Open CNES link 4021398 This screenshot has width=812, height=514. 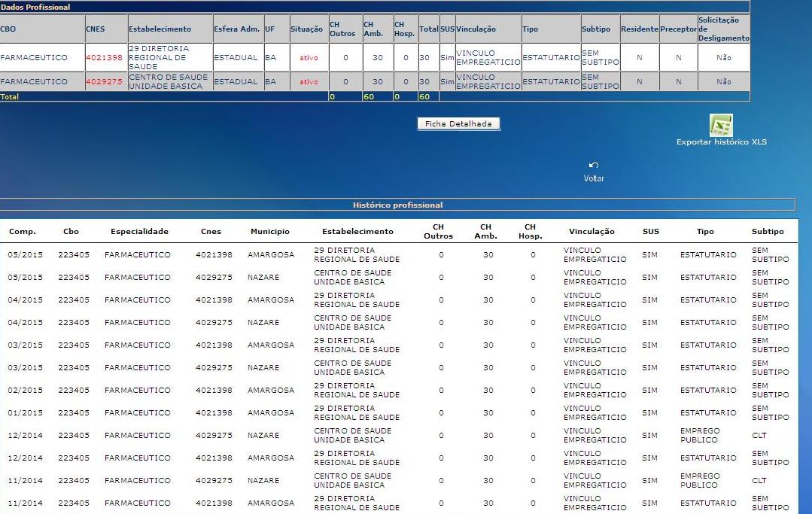tap(104, 58)
